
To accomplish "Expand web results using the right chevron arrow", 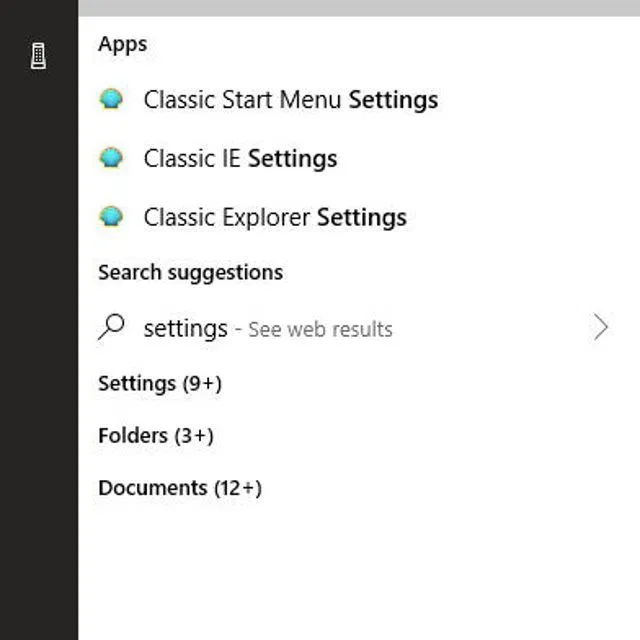I will [600, 328].
